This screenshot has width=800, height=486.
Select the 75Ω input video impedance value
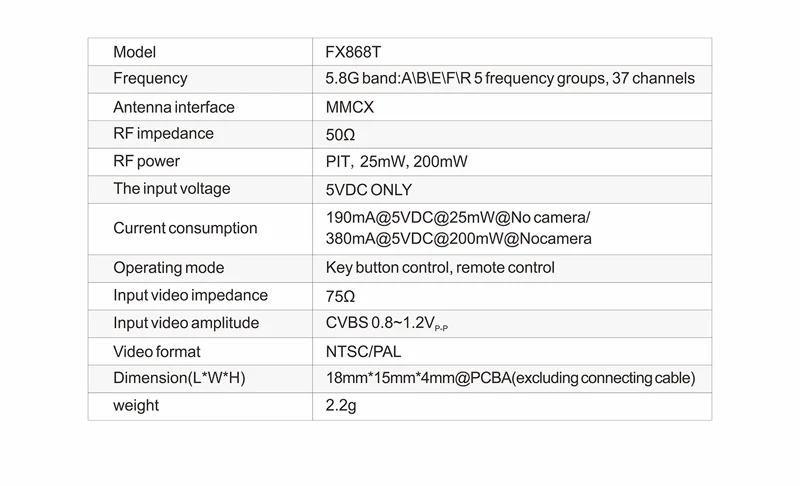click(x=340, y=296)
